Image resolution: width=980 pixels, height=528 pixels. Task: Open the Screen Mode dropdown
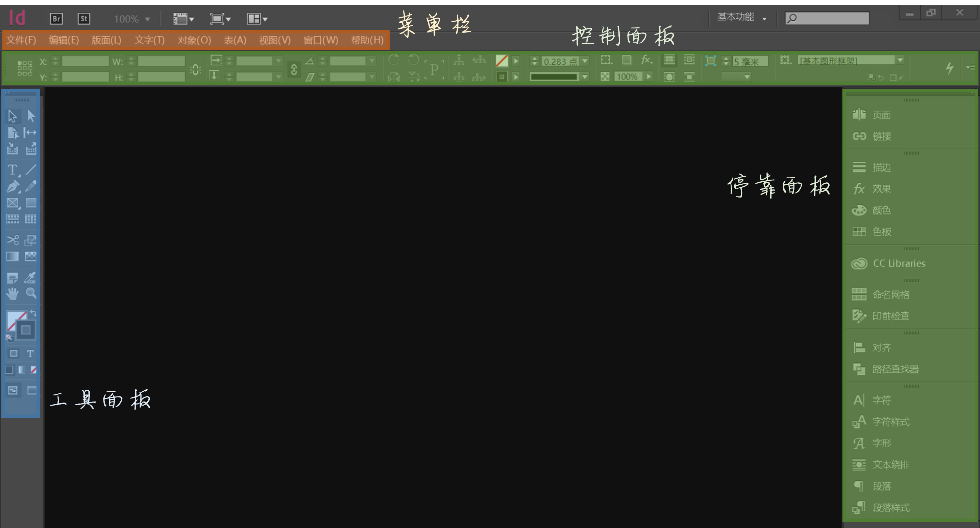pyautogui.click(x=220, y=19)
